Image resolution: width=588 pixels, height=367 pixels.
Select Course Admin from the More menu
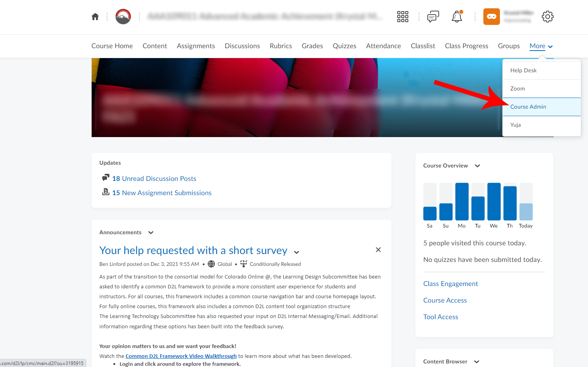click(x=528, y=107)
